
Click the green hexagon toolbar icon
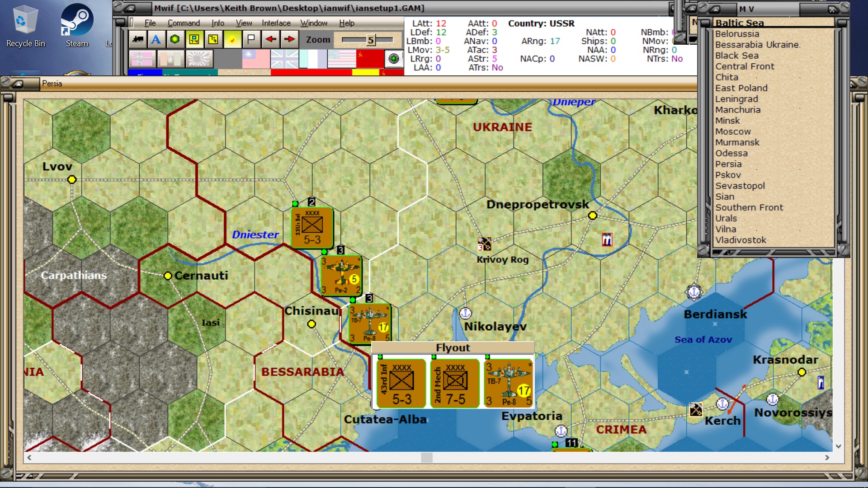(x=175, y=40)
